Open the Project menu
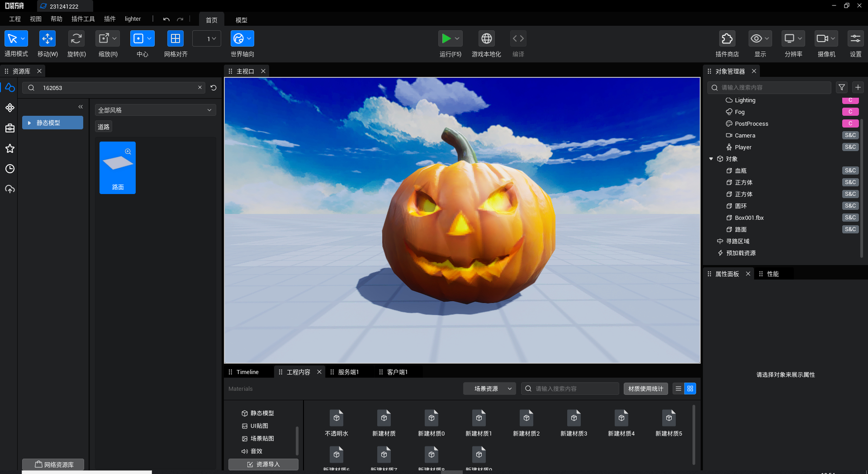Viewport: 868px width, 474px height. [15, 19]
